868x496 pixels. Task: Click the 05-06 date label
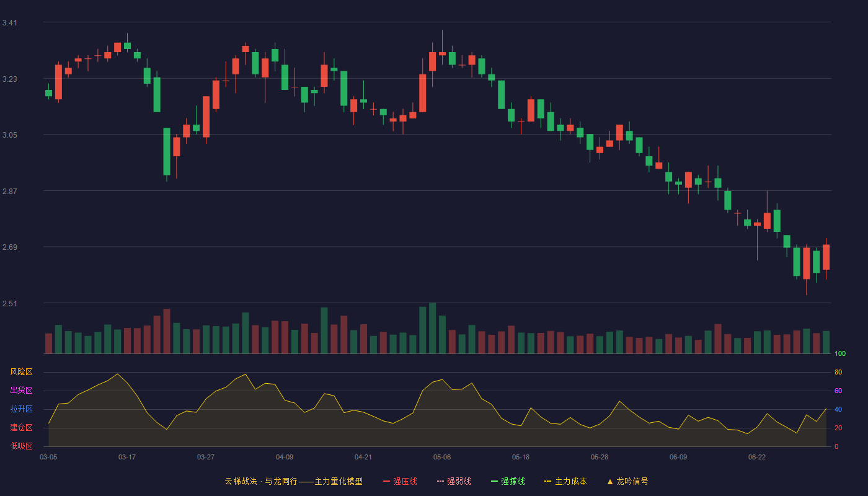pos(442,457)
